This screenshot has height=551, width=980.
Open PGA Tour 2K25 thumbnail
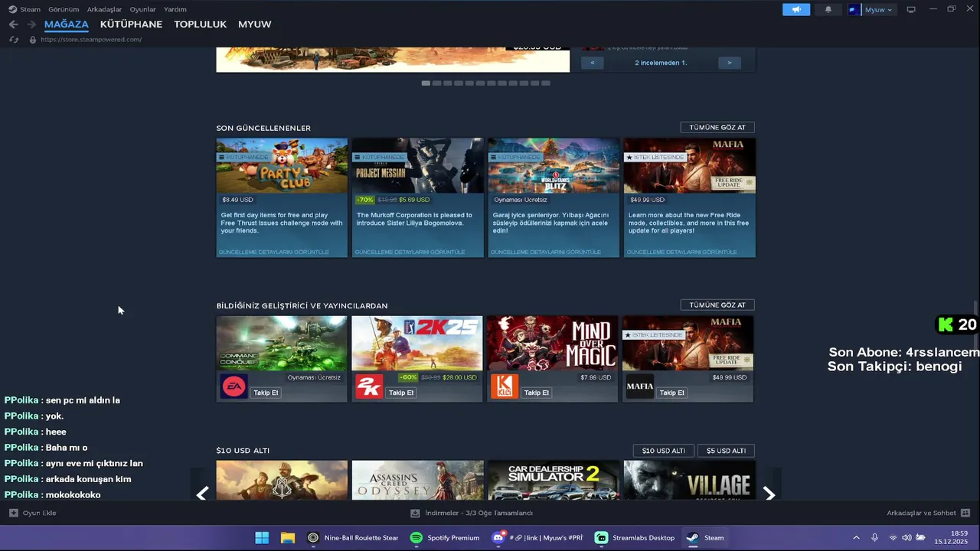click(417, 343)
